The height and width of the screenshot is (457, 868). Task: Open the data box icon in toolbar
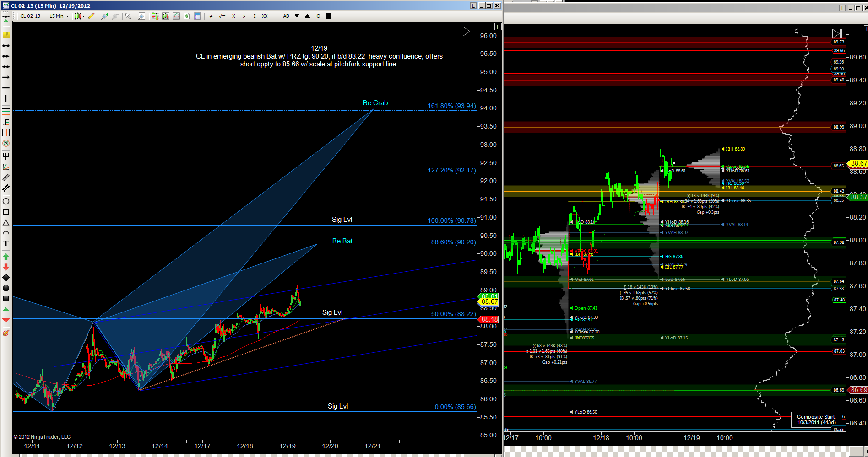coord(197,16)
